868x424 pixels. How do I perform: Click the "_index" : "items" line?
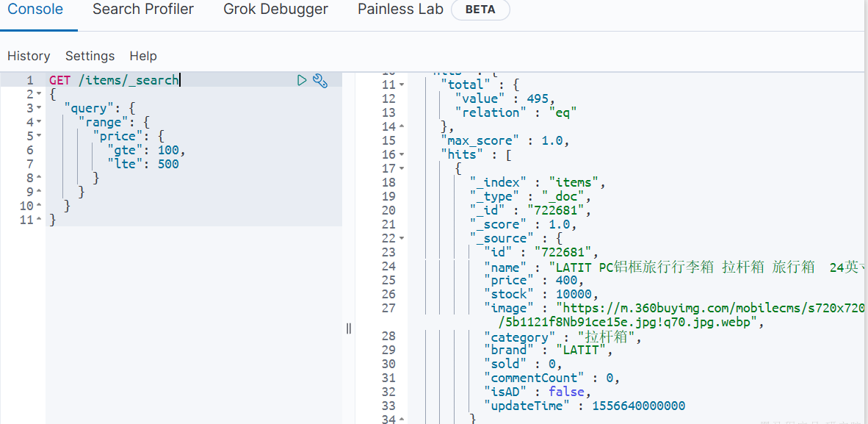click(x=538, y=182)
